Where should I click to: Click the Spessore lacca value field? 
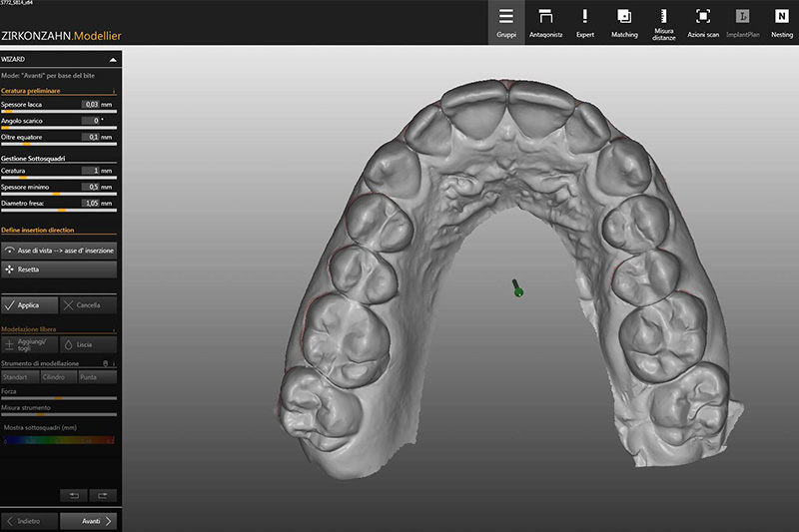[x=91, y=103]
